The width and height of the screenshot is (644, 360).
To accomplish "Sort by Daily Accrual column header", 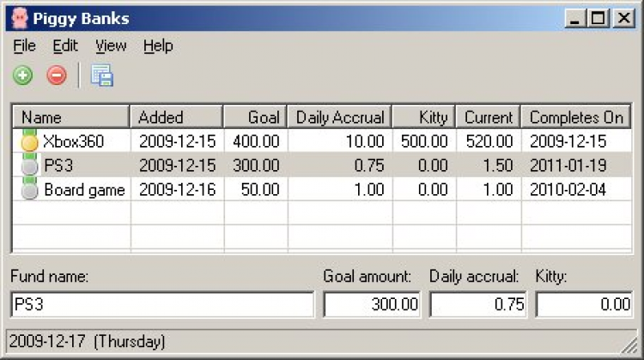I will tap(340, 118).
